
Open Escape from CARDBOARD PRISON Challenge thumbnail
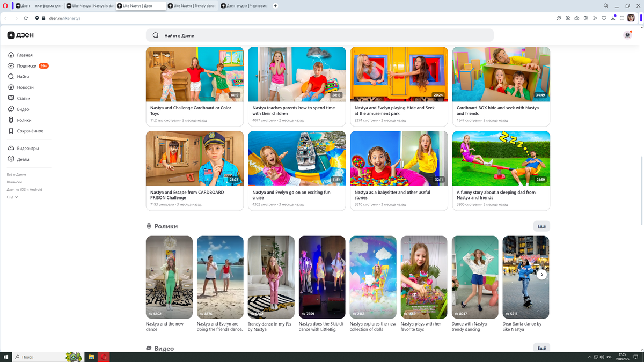(x=195, y=158)
